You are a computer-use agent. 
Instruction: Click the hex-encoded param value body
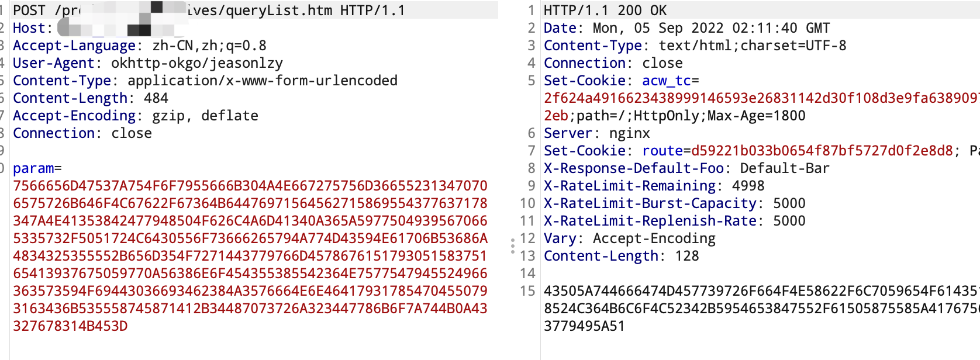tap(250, 256)
